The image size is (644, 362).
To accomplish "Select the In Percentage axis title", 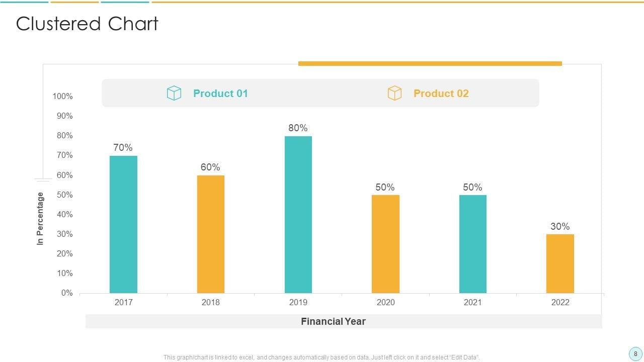I will 40,219.
